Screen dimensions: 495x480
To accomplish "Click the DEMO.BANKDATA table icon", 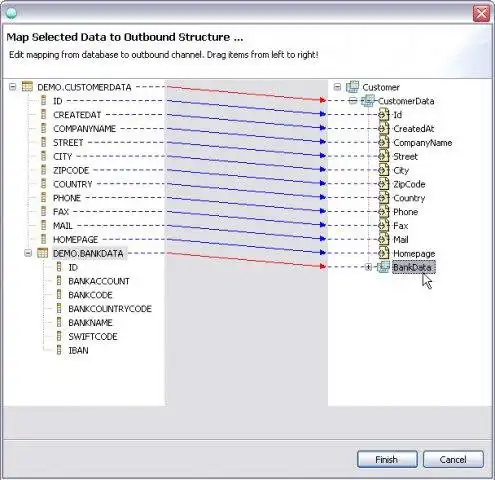I will 43,253.
